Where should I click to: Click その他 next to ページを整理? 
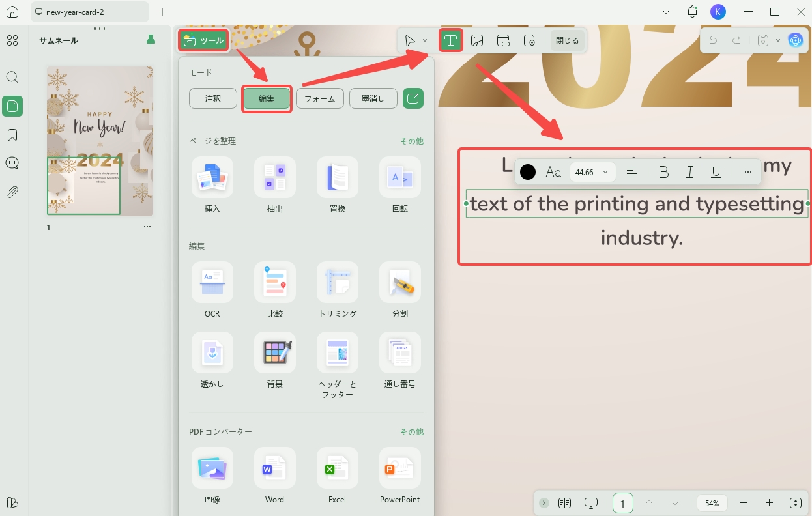click(411, 141)
